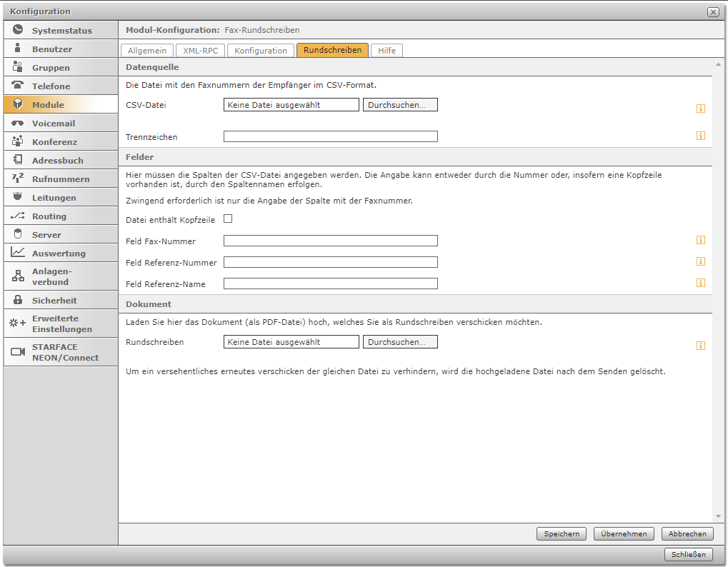Enable the Datei enthält Kopfzeile checkbox
Image resolution: width=728 pixels, height=567 pixels.
[x=228, y=219]
